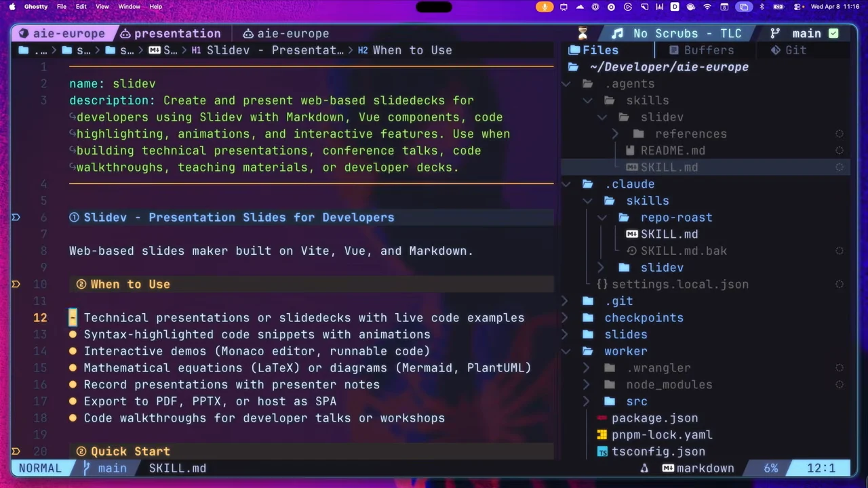Screen dimensions: 868x488
Task: Open Control Center from menu bar
Action: [x=797, y=7]
